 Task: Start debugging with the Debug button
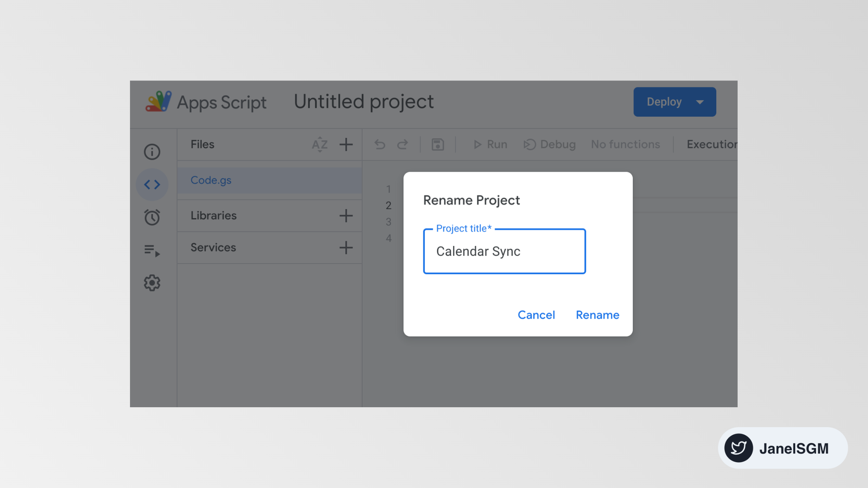click(x=549, y=144)
